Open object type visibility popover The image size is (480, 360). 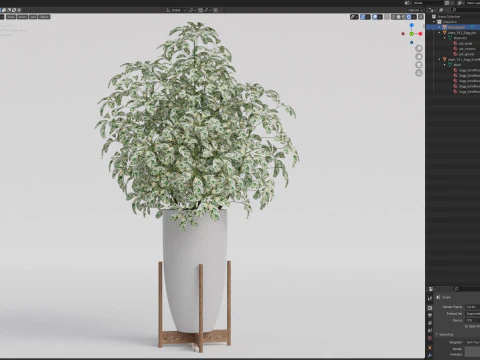pyautogui.click(x=354, y=17)
